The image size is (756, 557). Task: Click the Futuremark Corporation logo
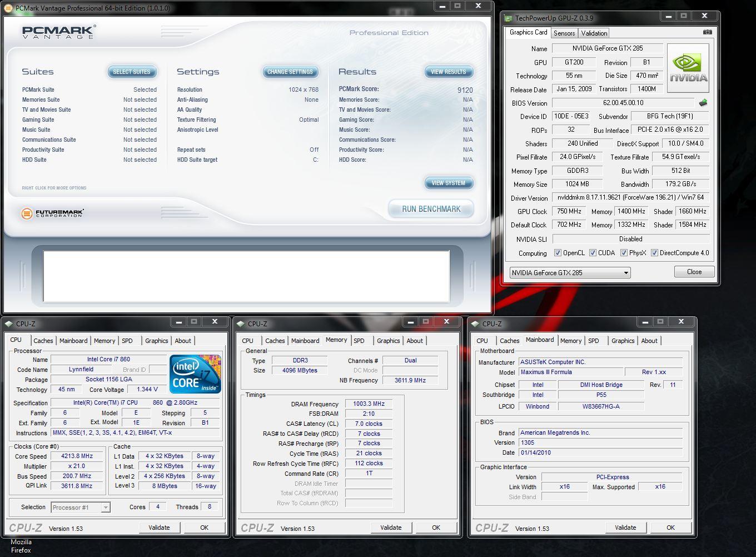pyautogui.click(x=53, y=213)
